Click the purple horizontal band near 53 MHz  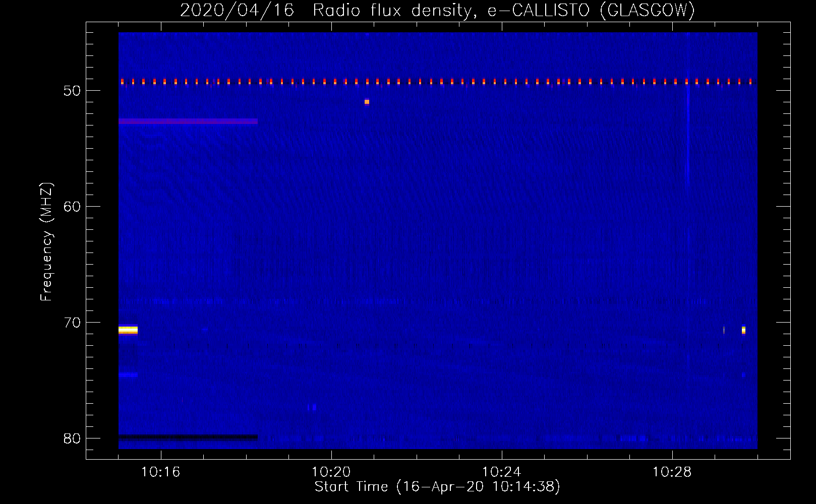tap(188, 121)
